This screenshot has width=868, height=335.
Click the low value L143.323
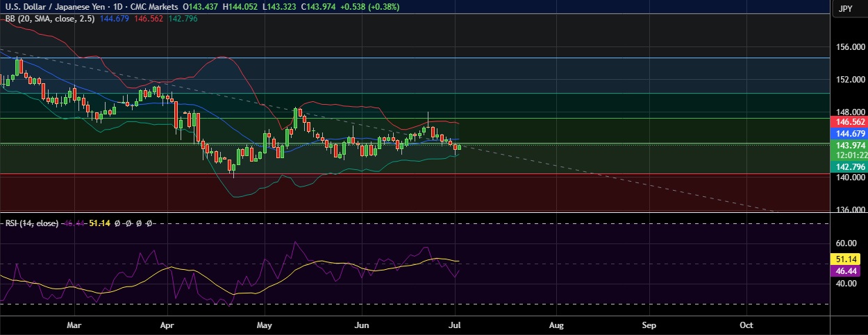278,7
